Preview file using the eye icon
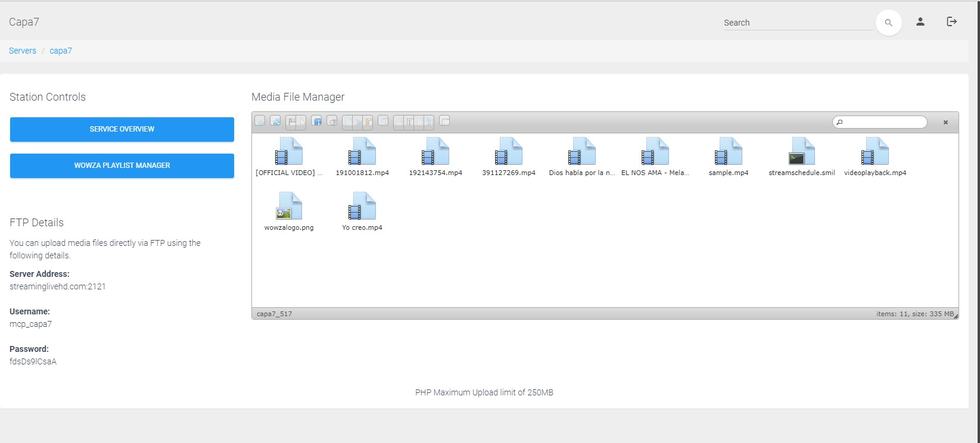The height and width of the screenshot is (443, 980). 332,121
